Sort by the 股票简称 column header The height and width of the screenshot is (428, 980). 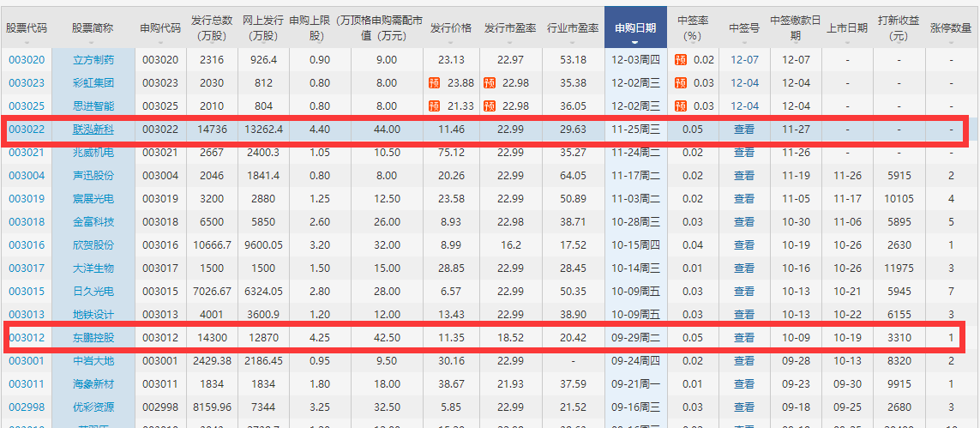[x=93, y=29]
